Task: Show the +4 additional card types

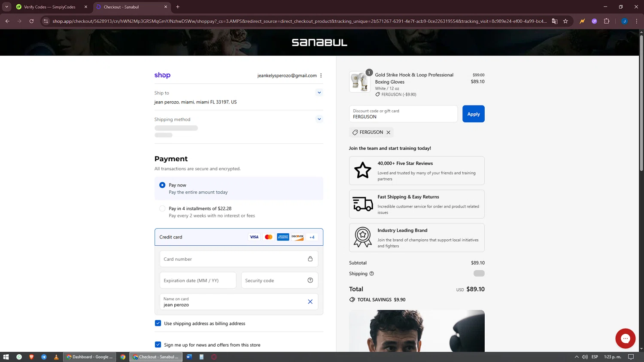Action: (x=312, y=237)
